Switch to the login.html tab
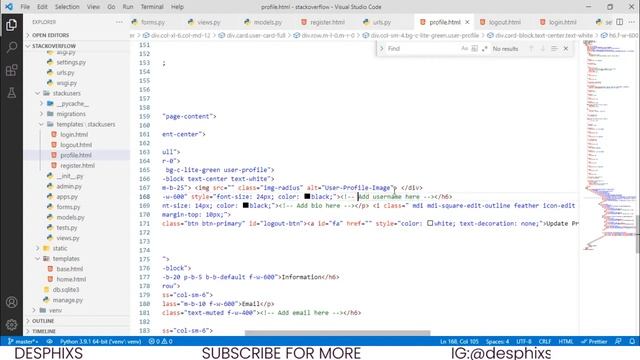Viewport: 640px width, 360px height. pos(562,22)
